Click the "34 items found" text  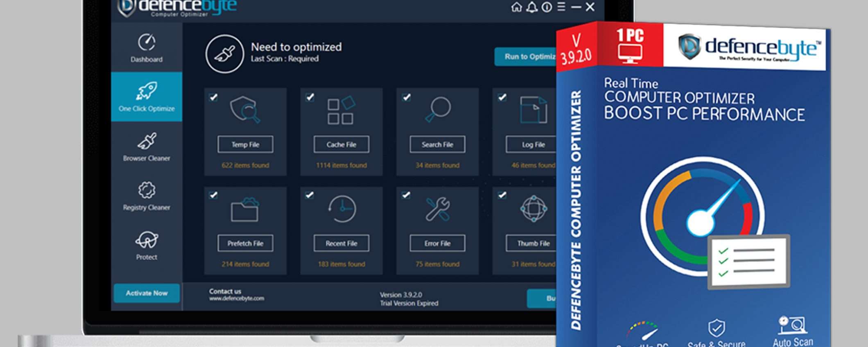coord(437,165)
